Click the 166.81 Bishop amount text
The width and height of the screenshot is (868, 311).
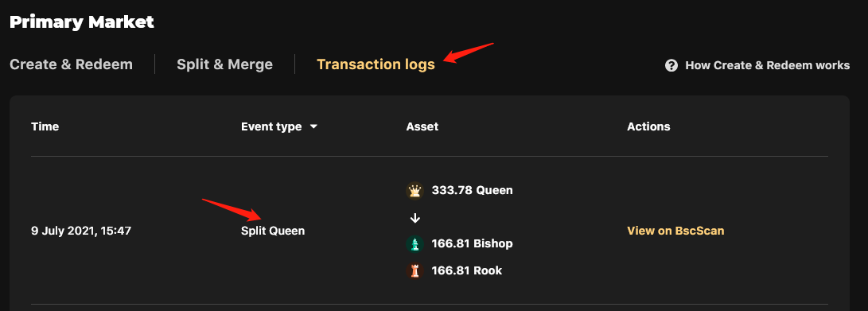pyautogui.click(x=473, y=243)
